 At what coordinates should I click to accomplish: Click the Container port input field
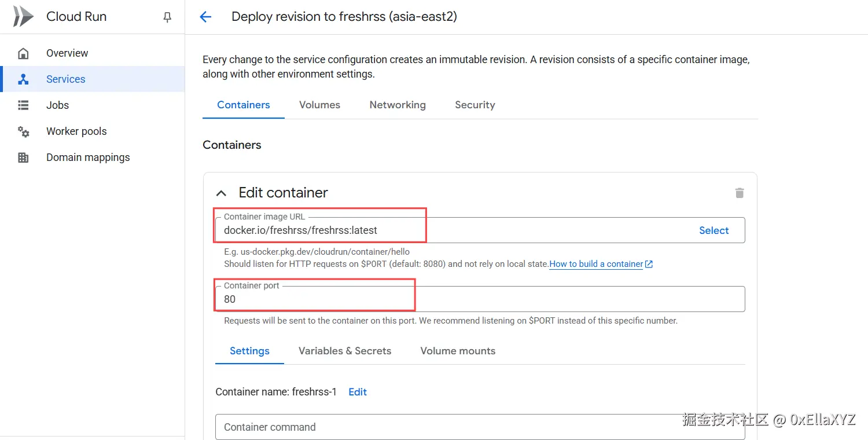click(x=479, y=299)
